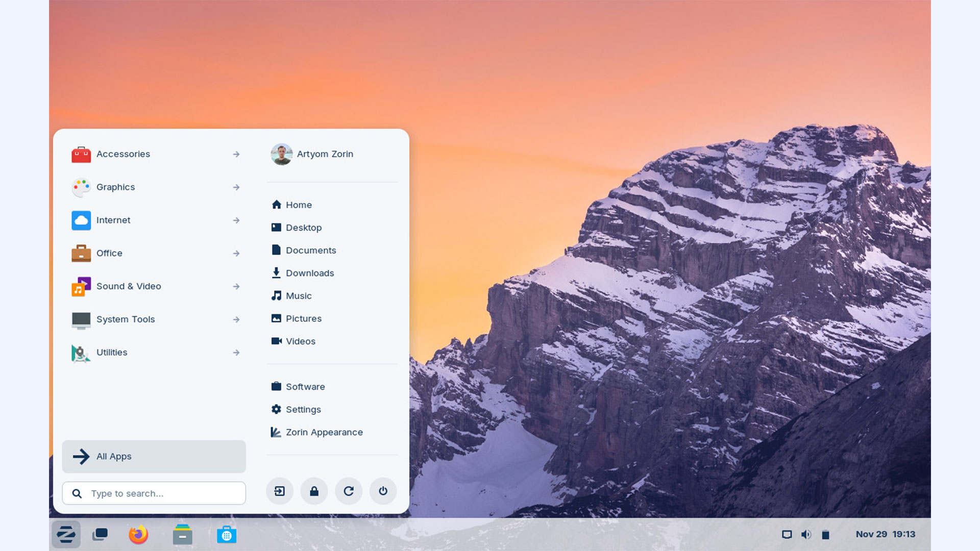This screenshot has width=980, height=551.
Task: Click the power off button
Action: point(383,491)
